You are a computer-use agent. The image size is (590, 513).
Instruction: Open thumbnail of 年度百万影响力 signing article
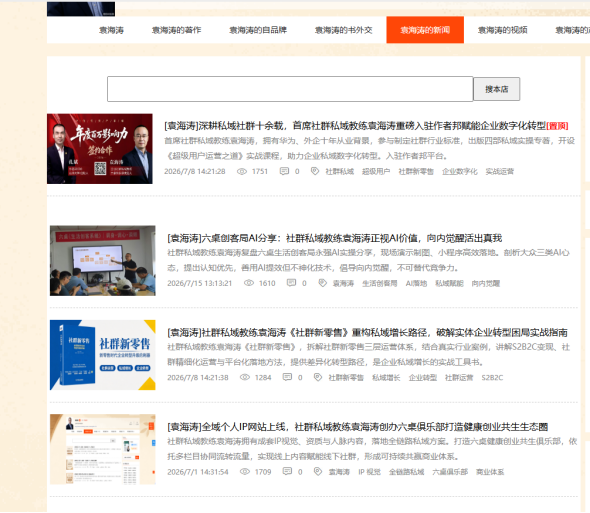[x=100, y=149]
